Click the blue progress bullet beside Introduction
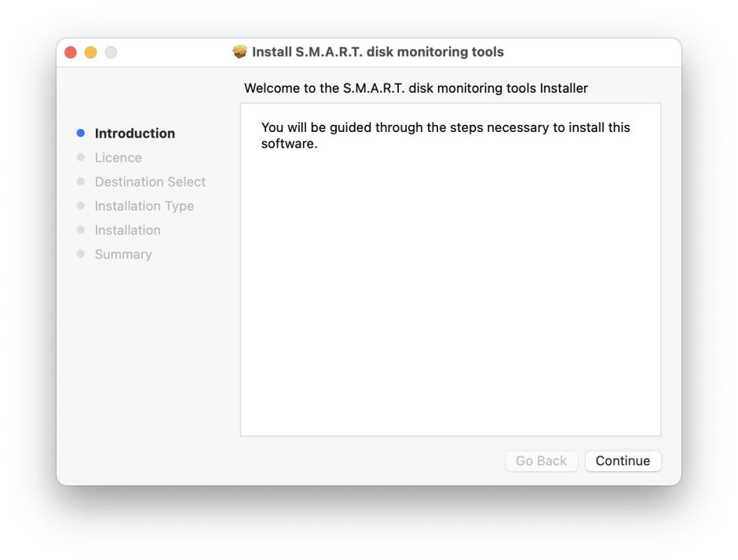The width and height of the screenshot is (738, 560). (x=81, y=133)
